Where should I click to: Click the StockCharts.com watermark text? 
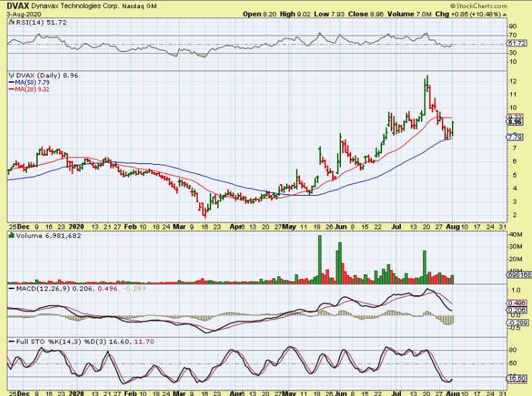coord(479,6)
